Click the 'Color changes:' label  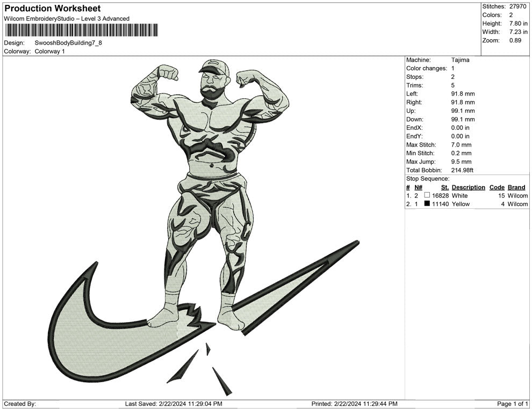click(427, 69)
